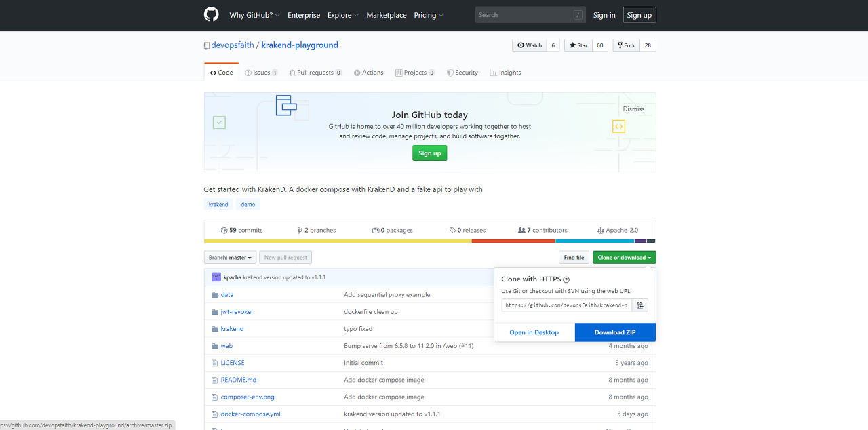The width and height of the screenshot is (868, 430).
Task: Open the web folder
Action: (x=226, y=346)
